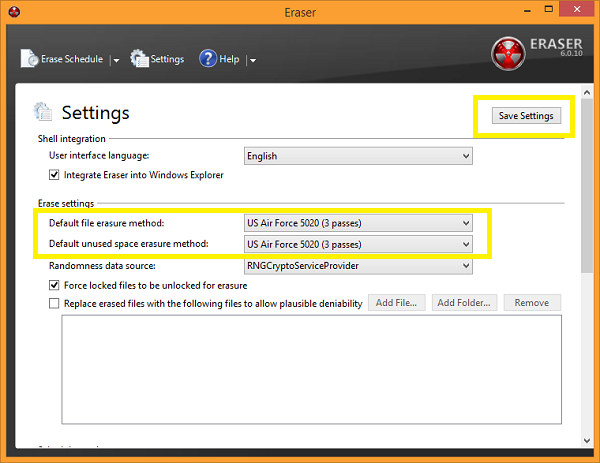Click the User interface language label
Viewport: 600px width, 463px height.
[x=99, y=155]
